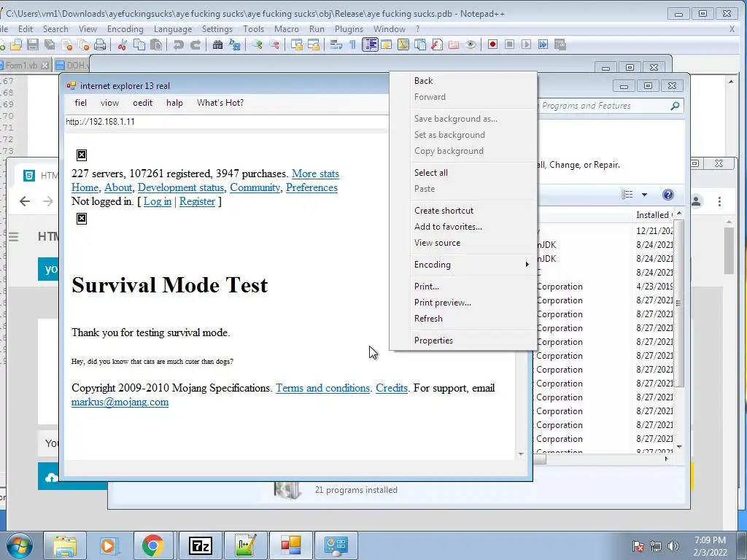Toggle file monitoring eye icon in Notepad++
Viewport: 747px width, 560px height.
tap(471, 44)
